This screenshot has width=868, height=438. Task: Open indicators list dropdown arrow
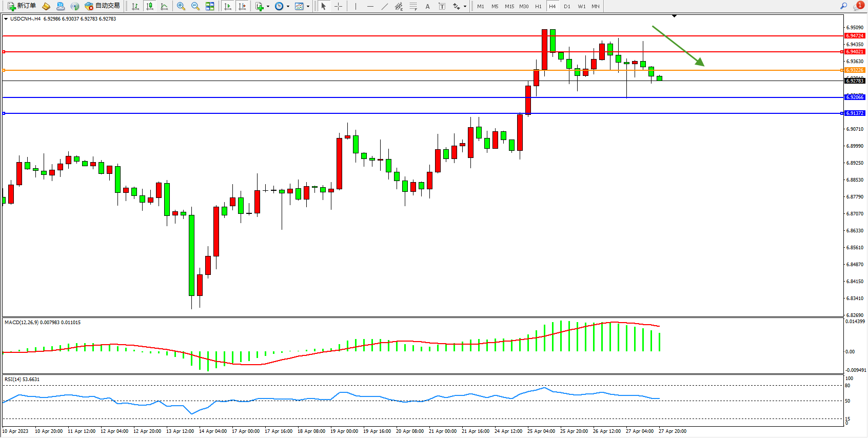(x=268, y=7)
